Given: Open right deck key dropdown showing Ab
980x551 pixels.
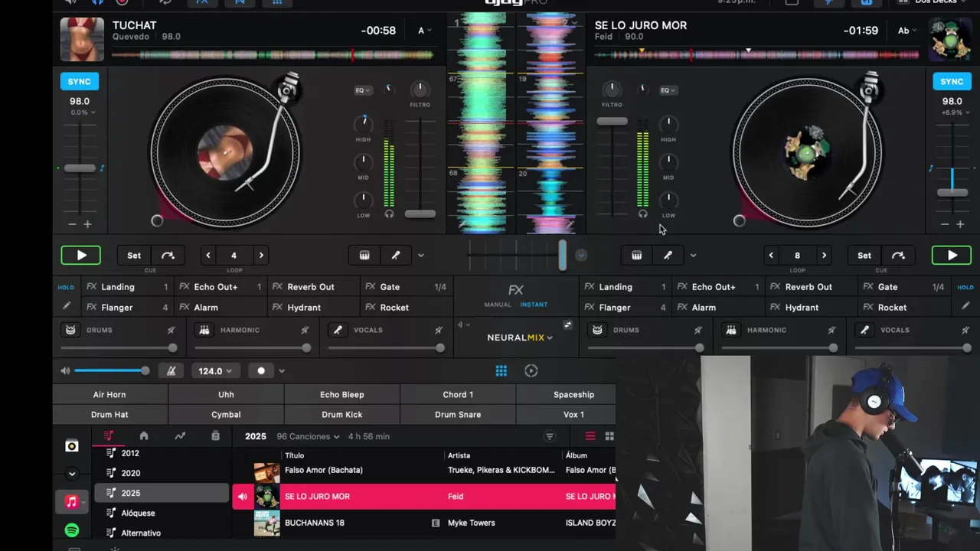Looking at the screenshot, I should click(907, 31).
